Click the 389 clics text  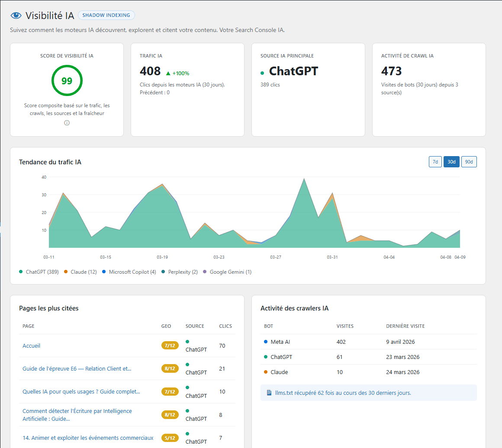[270, 85]
